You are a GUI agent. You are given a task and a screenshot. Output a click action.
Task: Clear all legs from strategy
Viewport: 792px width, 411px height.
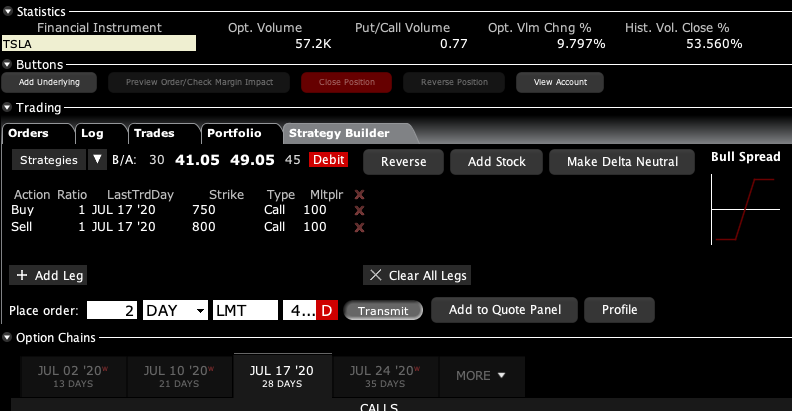coord(415,275)
